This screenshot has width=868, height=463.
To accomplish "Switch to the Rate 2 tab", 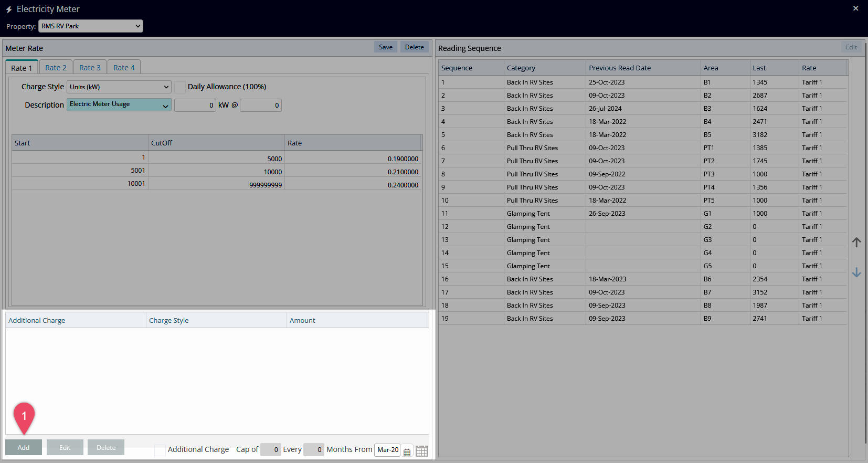I will pyautogui.click(x=56, y=68).
